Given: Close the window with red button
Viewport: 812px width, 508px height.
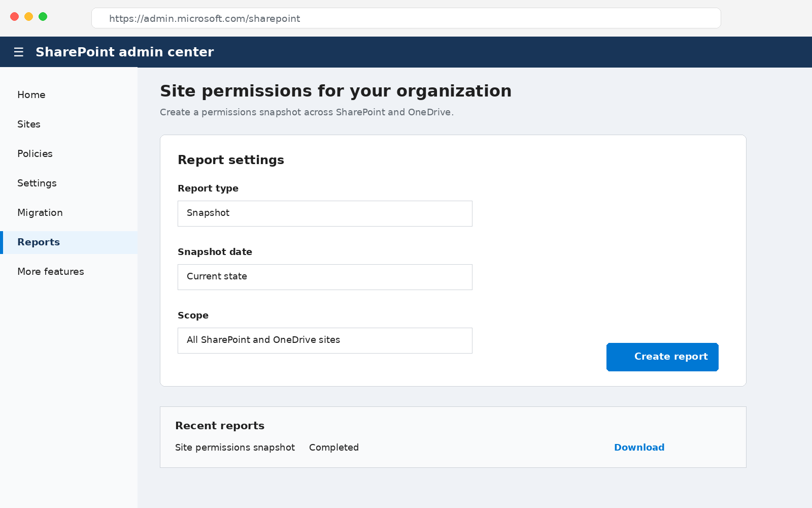Looking at the screenshot, I should coord(15,17).
